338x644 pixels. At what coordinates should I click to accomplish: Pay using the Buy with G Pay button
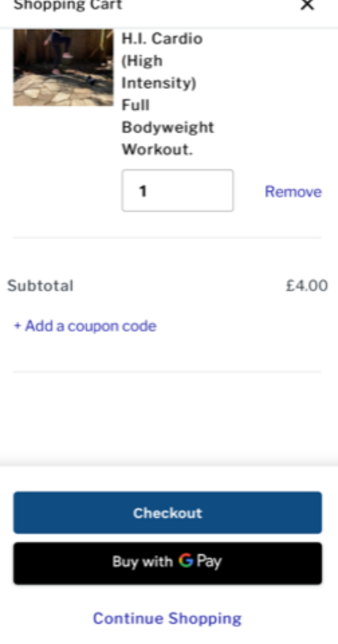coord(168,563)
